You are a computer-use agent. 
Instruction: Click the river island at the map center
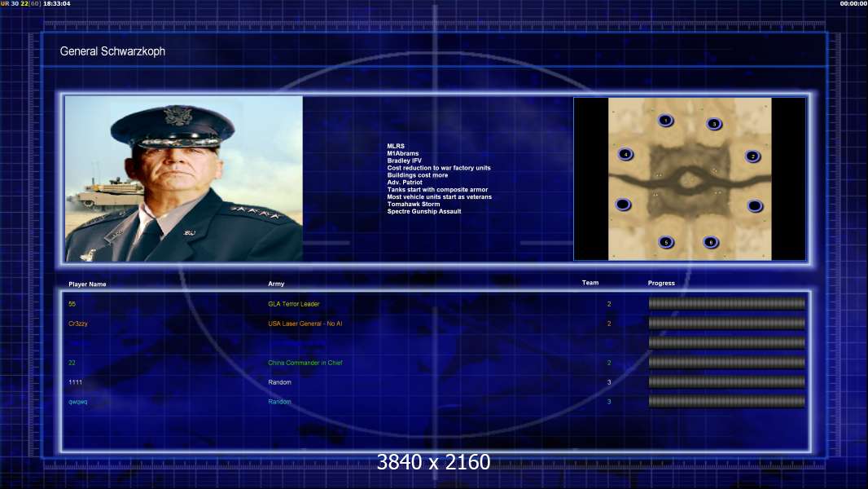[689, 179]
